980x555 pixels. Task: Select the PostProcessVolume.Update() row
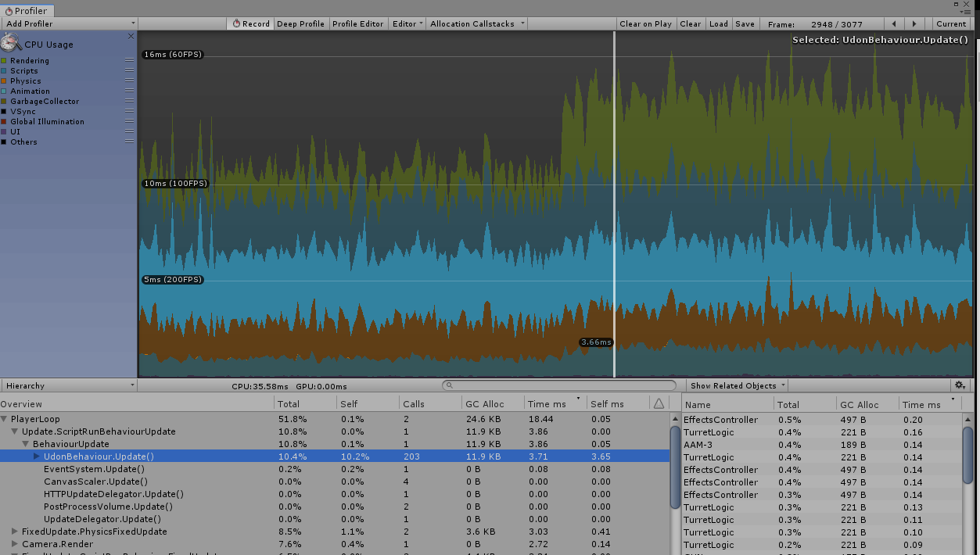[x=335, y=507]
